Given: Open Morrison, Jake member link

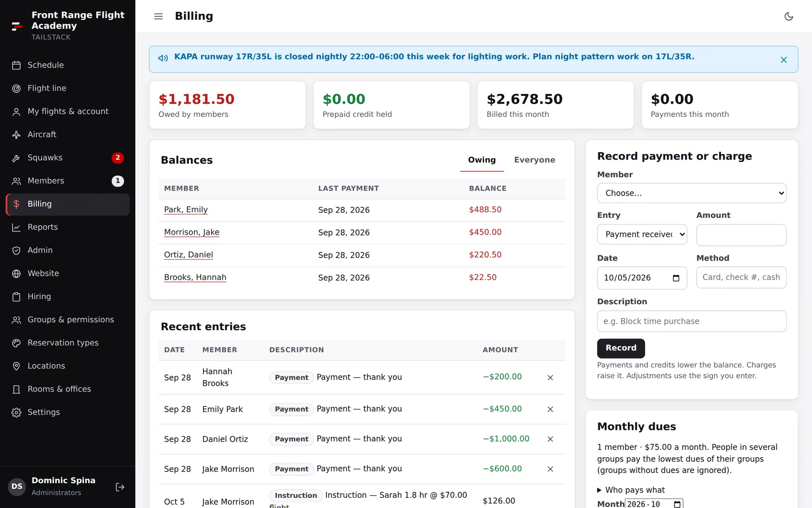Looking at the screenshot, I should (192, 232).
